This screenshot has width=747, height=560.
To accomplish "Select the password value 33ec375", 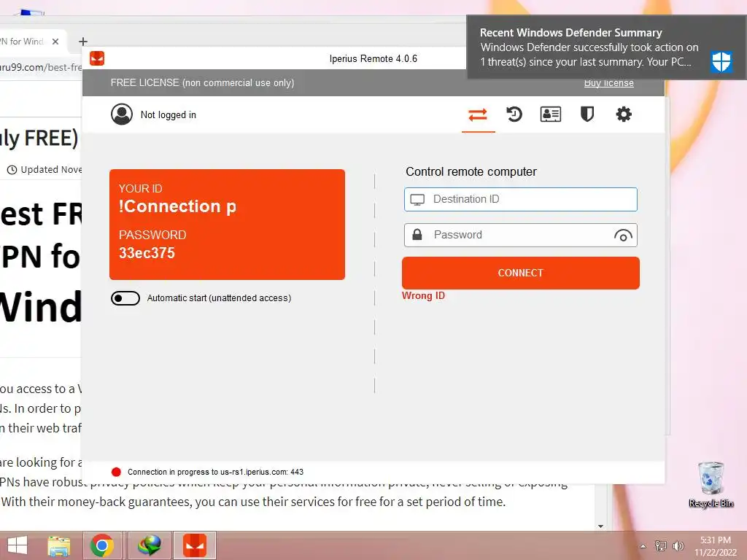I will click(147, 253).
